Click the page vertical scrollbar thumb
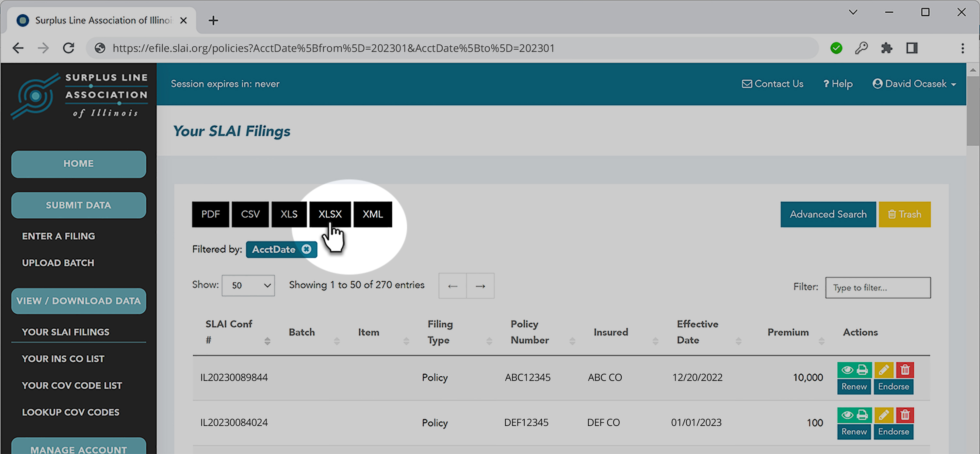 coord(973,111)
